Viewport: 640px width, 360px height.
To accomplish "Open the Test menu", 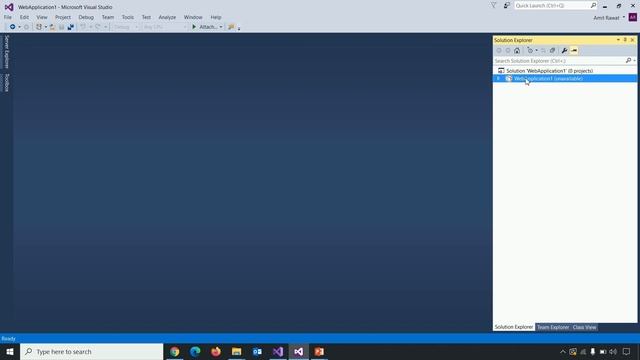I will [146, 17].
